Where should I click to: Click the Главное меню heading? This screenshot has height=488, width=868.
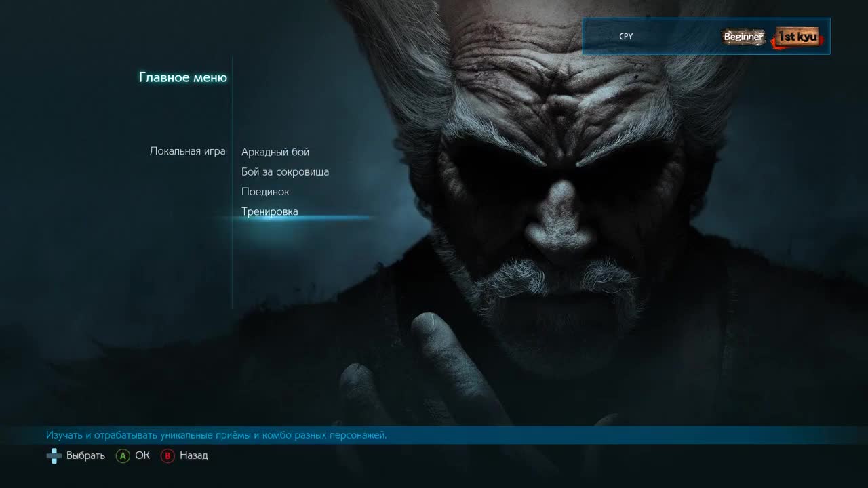point(183,77)
